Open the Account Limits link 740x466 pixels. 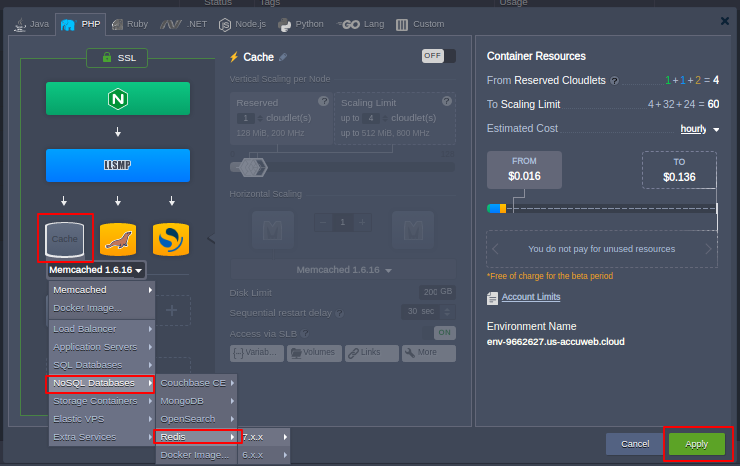(x=530, y=297)
